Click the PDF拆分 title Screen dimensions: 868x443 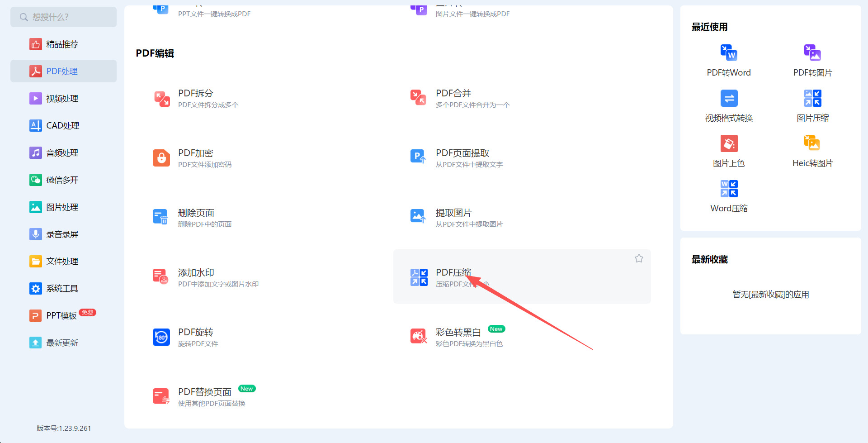(196, 93)
